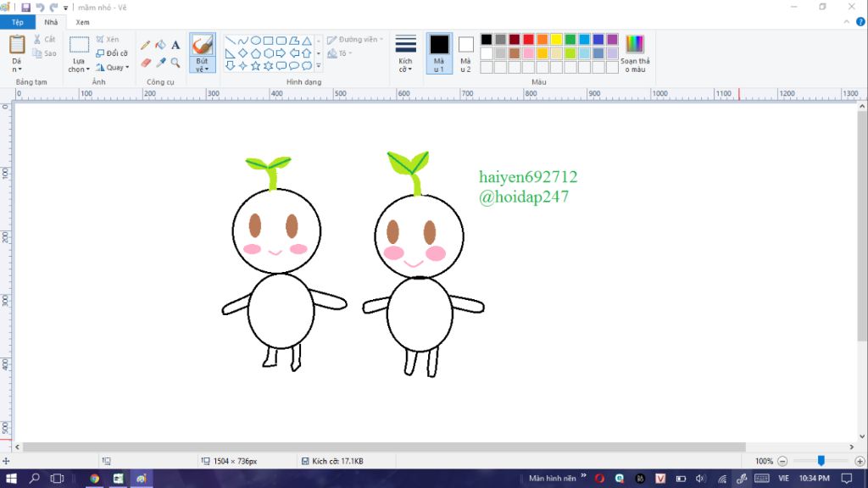Expand the shapes gallery more button
The height and width of the screenshot is (488, 868).
pos(319,66)
